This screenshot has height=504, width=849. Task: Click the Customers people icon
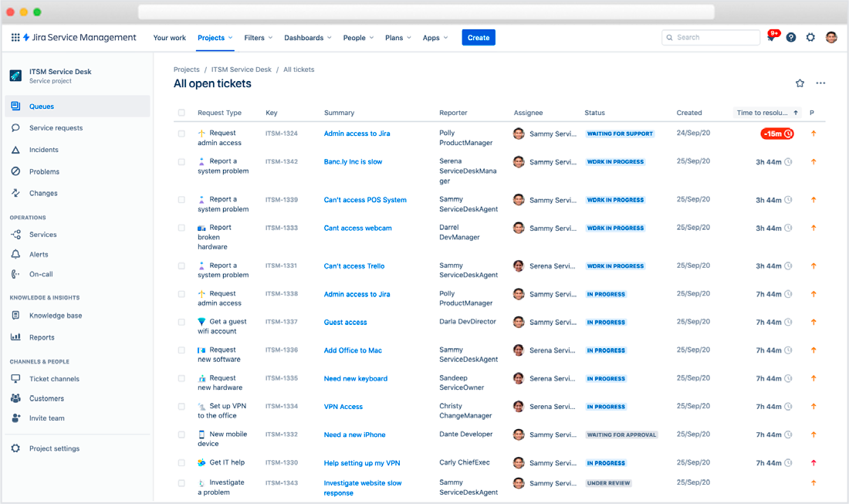click(x=15, y=398)
